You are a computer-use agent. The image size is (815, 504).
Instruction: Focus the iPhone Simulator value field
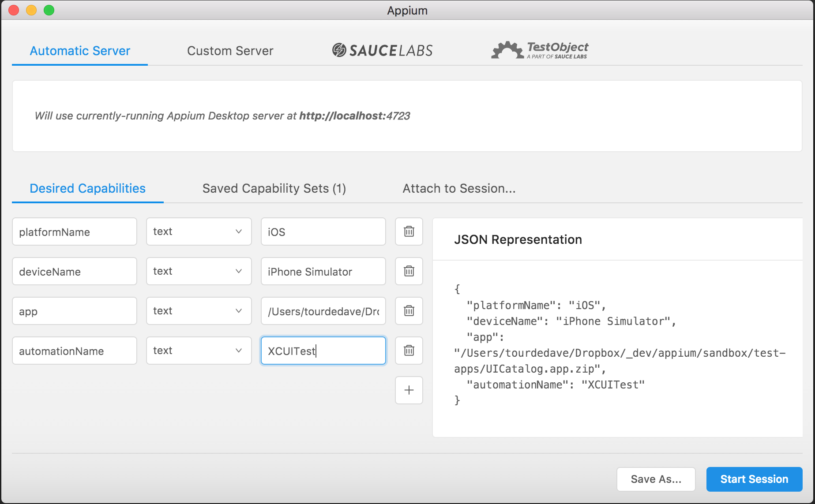pyautogui.click(x=323, y=271)
